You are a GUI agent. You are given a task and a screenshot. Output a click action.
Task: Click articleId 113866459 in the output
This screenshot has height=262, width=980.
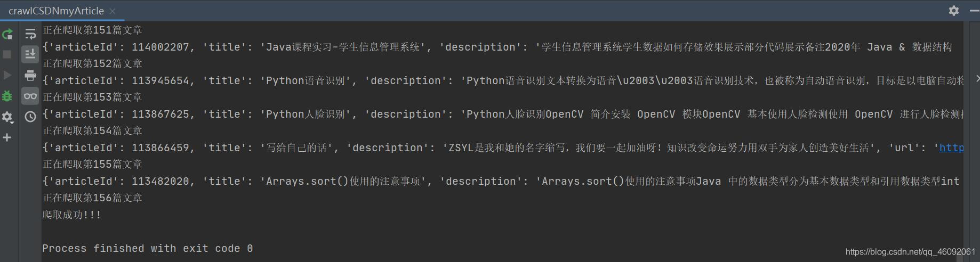(160, 148)
